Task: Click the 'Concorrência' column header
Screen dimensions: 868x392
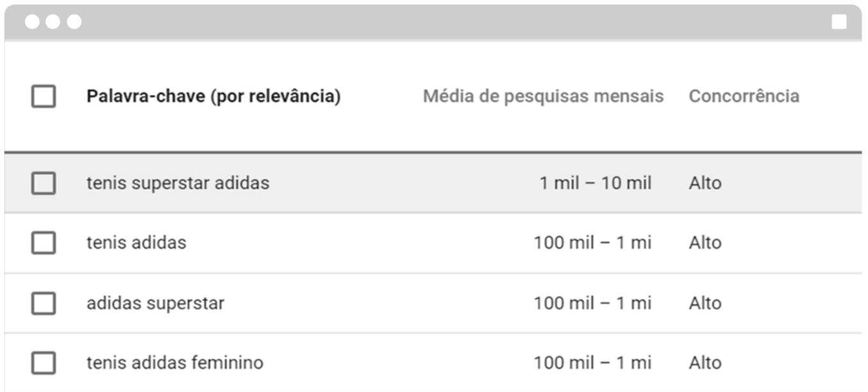Action: pos(744,97)
